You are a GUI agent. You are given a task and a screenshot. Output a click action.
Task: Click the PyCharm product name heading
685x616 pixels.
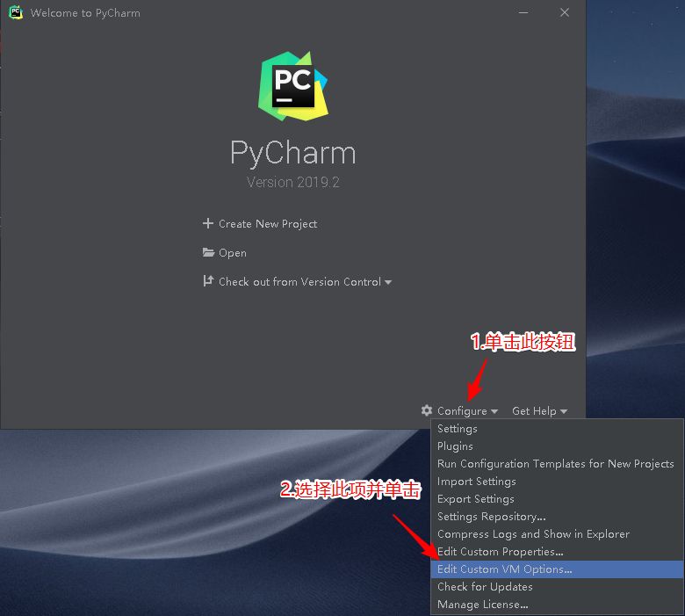point(293,153)
